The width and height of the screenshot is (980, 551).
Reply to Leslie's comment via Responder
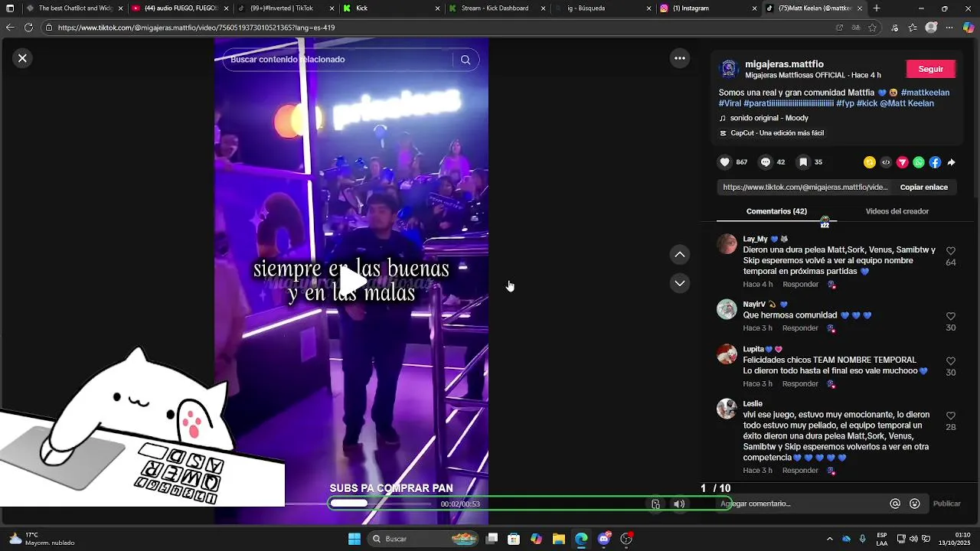[800, 471]
